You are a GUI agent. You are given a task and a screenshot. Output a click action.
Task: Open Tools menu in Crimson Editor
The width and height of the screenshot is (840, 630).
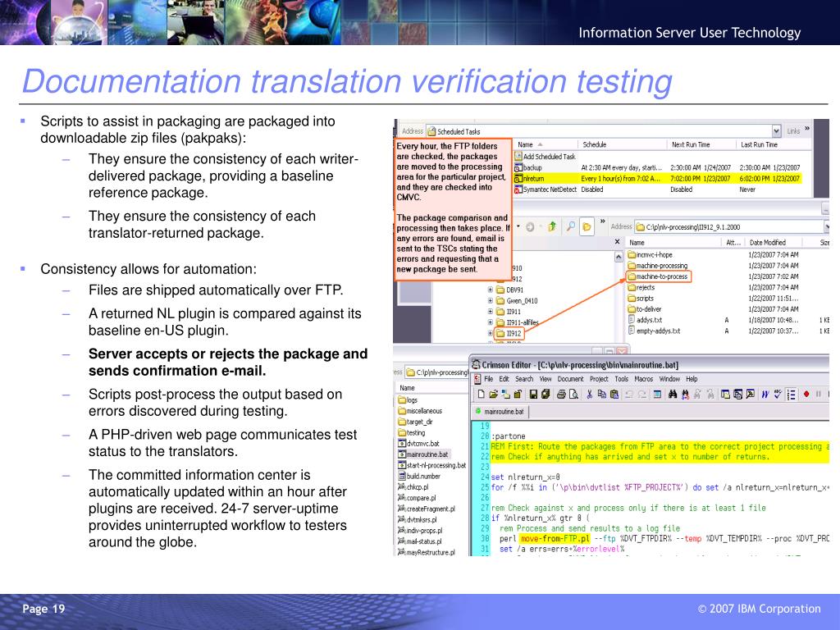click(x=622, y=379)
